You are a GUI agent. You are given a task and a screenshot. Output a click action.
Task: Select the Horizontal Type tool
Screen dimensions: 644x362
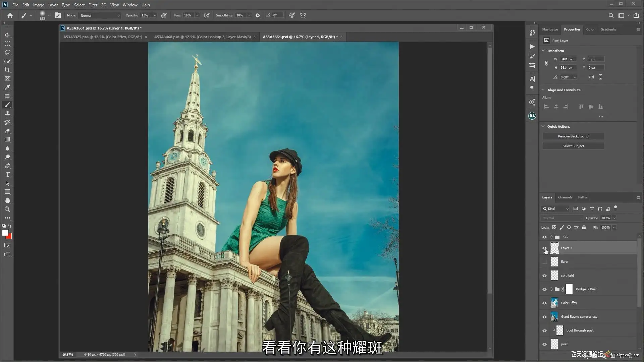7,175
